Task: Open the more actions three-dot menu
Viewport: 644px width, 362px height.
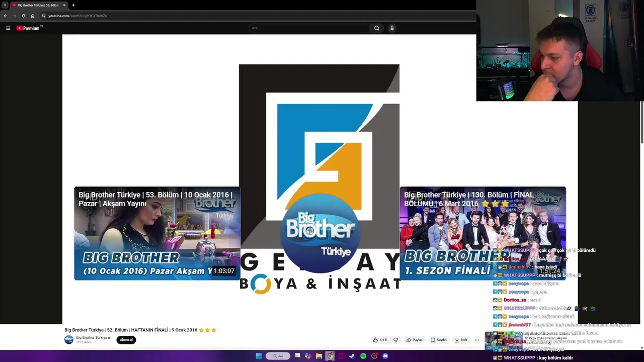Action: pyautogui.click(x=477, y=340)
